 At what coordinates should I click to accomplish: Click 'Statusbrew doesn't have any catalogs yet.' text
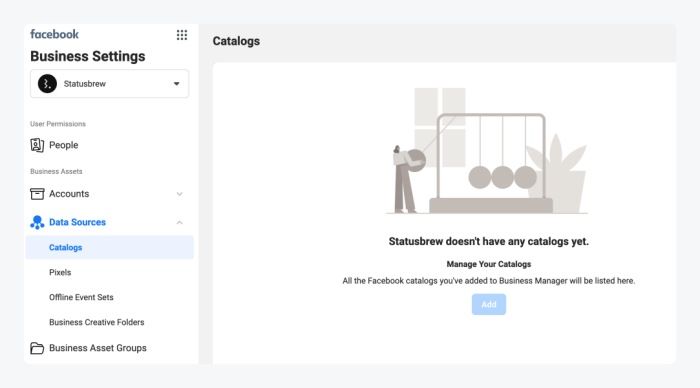(489, 242)
